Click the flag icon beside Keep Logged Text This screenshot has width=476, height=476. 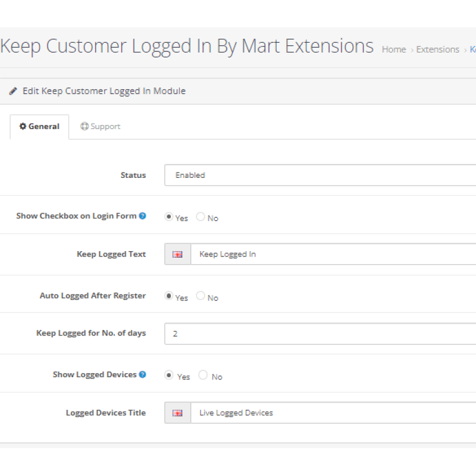coord(177,254)
